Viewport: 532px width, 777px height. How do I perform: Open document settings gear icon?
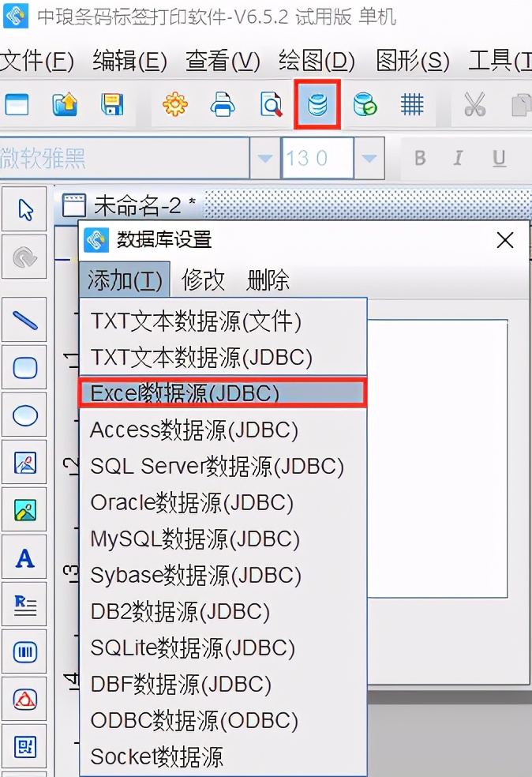(x=175, y=104)
